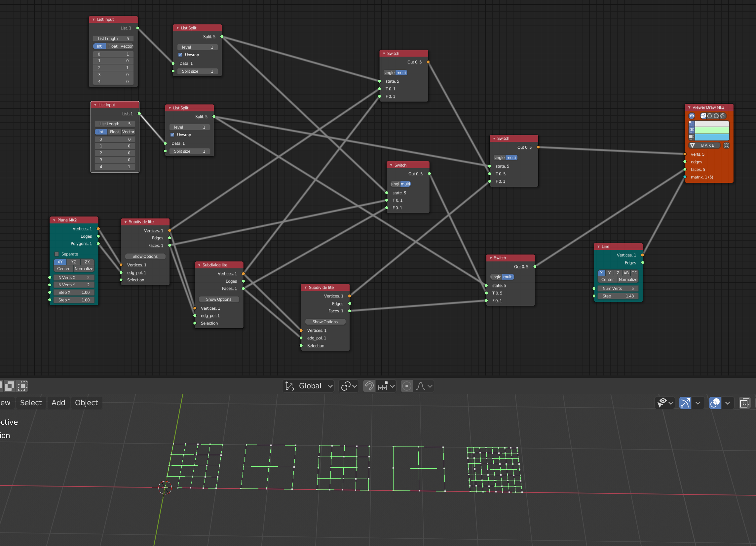Open the selectability and visibility eye dropdown
The image size is (756, 546).
coord(665,403)
